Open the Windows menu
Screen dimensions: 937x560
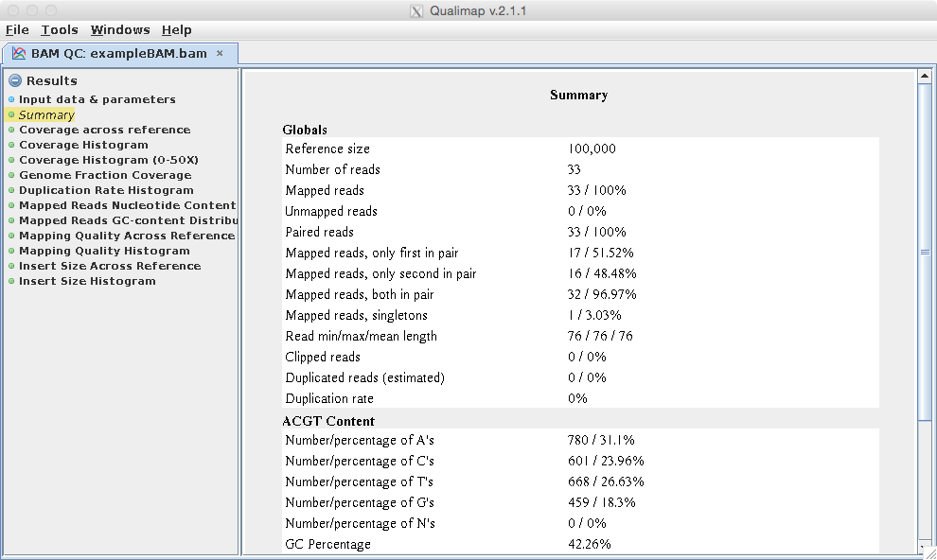(x=120, y=30)
